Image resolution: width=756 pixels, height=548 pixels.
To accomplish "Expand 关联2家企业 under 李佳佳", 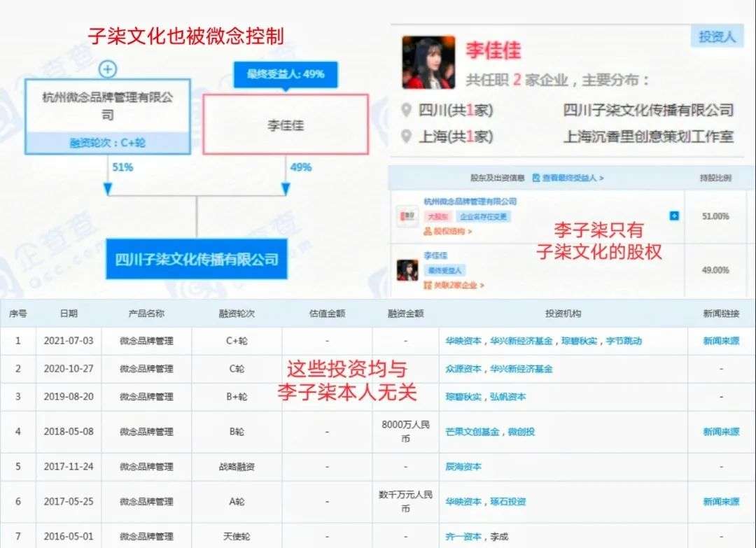I will pos(454,286).
